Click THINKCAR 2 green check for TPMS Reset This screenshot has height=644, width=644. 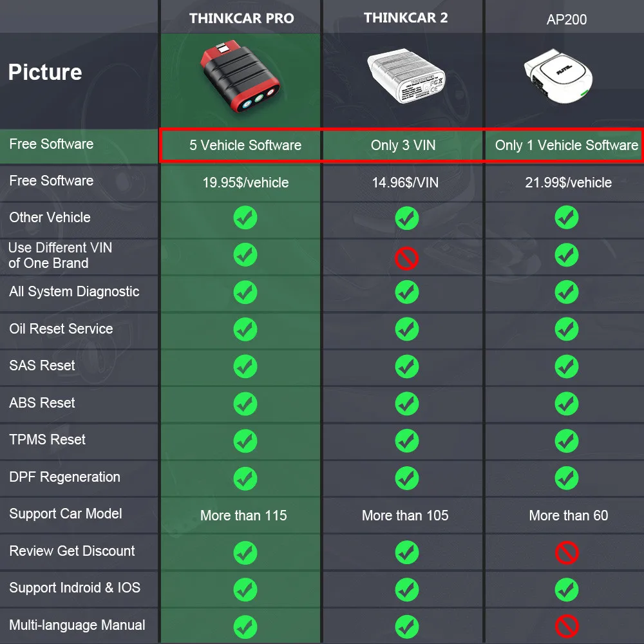click(x=407, y=441)
